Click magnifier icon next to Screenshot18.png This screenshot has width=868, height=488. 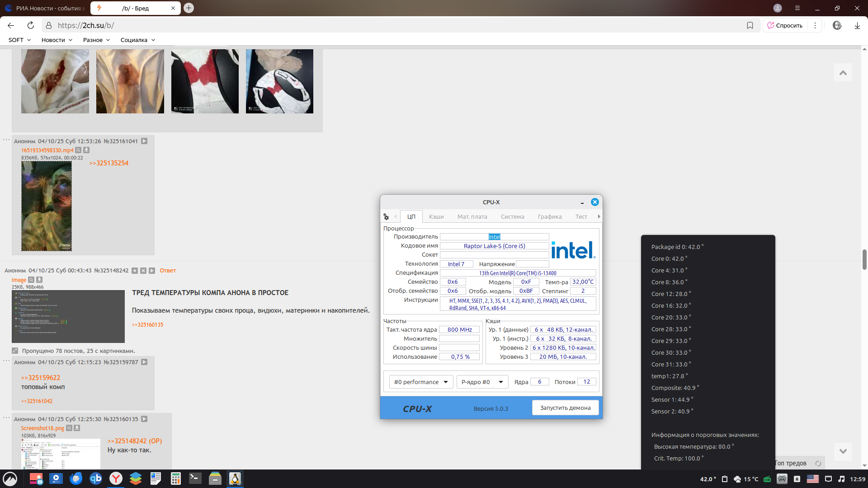69,428
